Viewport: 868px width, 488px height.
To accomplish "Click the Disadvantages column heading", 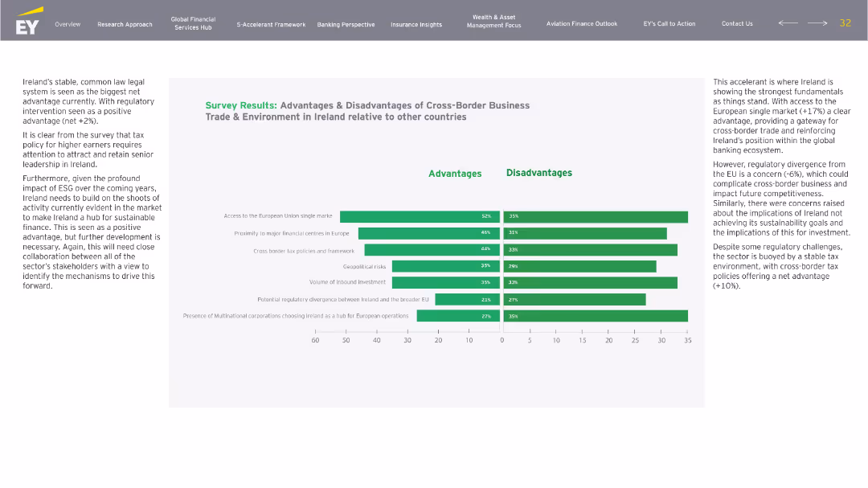I will [x=539, y=173].
